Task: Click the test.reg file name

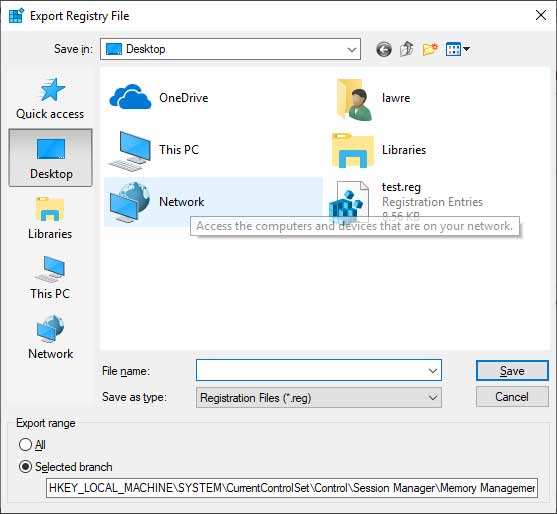Action: 401,187
